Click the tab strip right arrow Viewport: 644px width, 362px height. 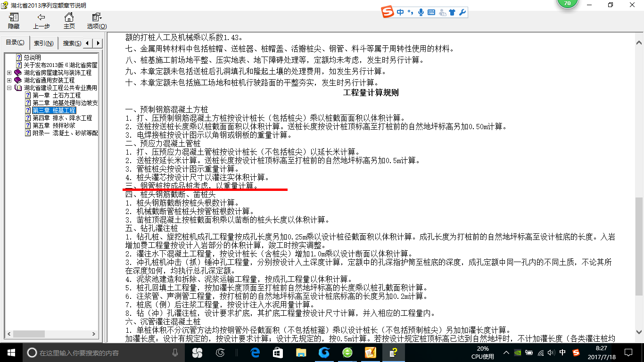tap(98, 43)
